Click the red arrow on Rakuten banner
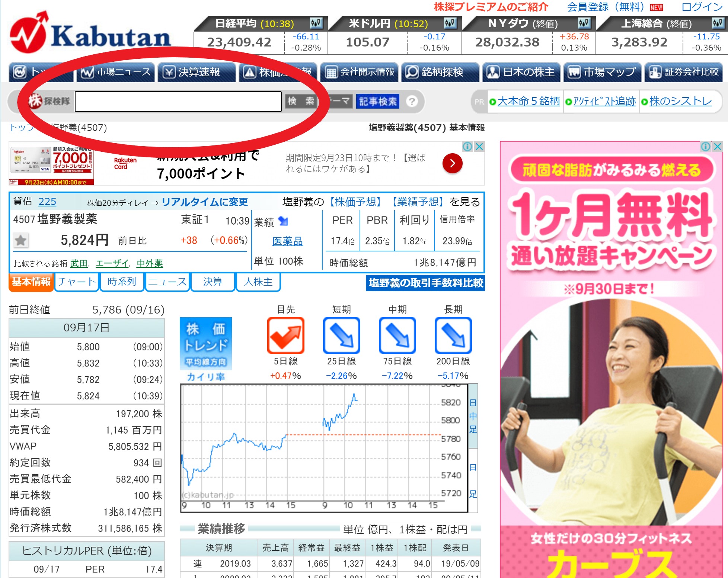Viewport: 728px width, 578px height. (452, 163)
